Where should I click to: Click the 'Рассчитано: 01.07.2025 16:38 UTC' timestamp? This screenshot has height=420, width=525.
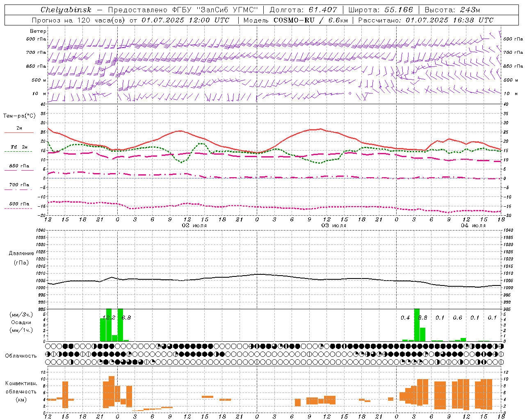426,20
